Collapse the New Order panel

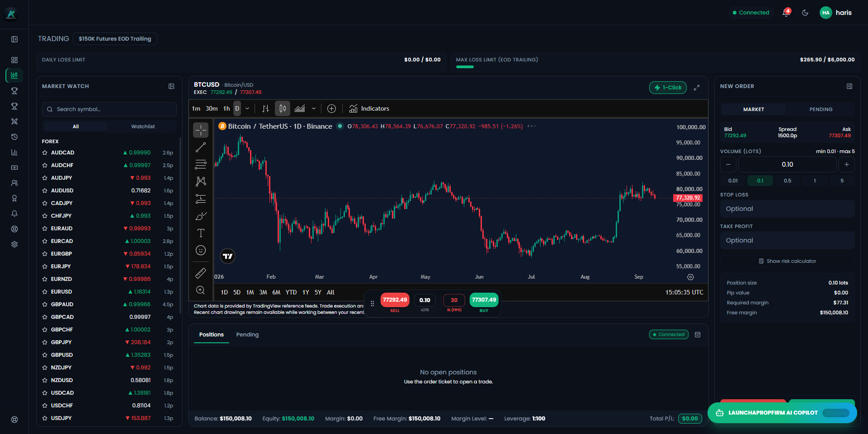tap(849, 86)
